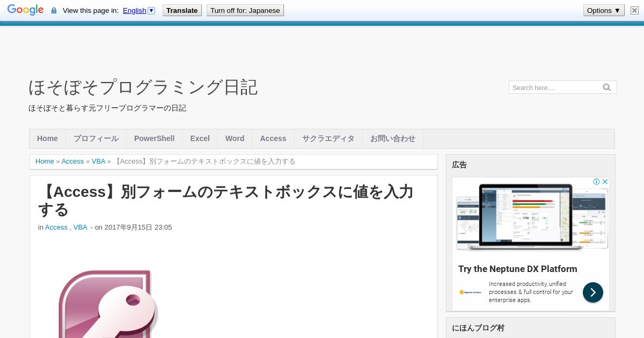Click the blog title ほそぼそプログラミング日記
The image size is (644, 338).
point(143,87)
